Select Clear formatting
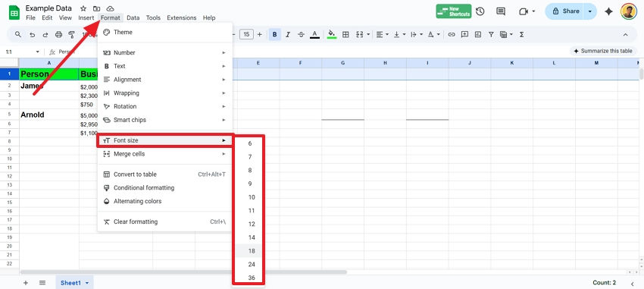 coord(165,221)
